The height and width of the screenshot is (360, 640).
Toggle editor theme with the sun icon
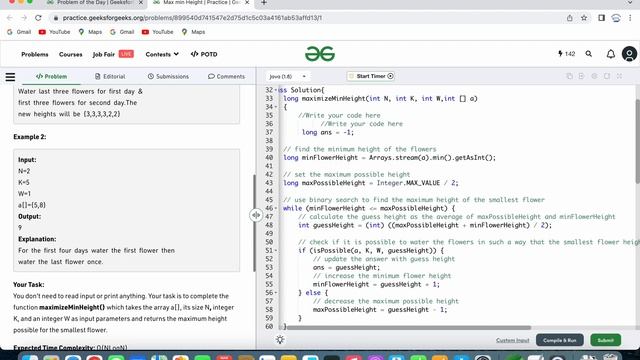click(x=280, y=340)
